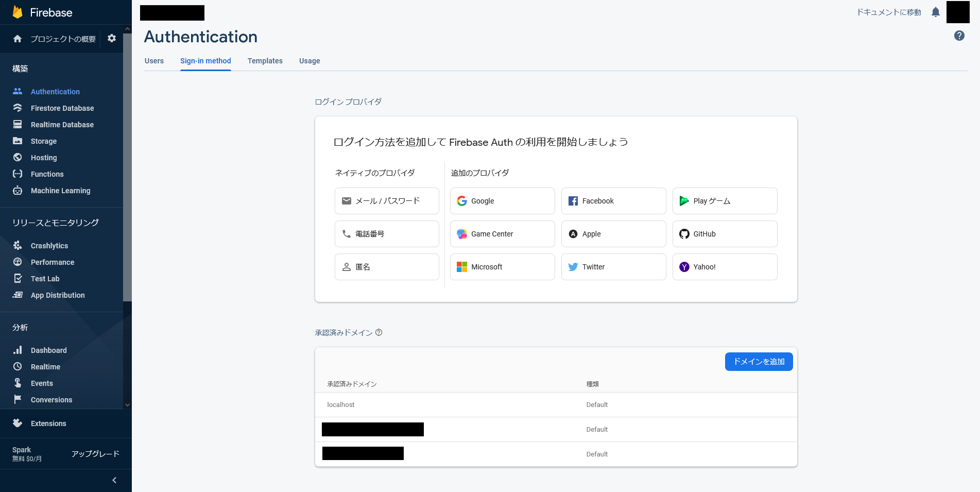Click the ドメインを追加 button
Screen dimensions: 980x492
758,362
